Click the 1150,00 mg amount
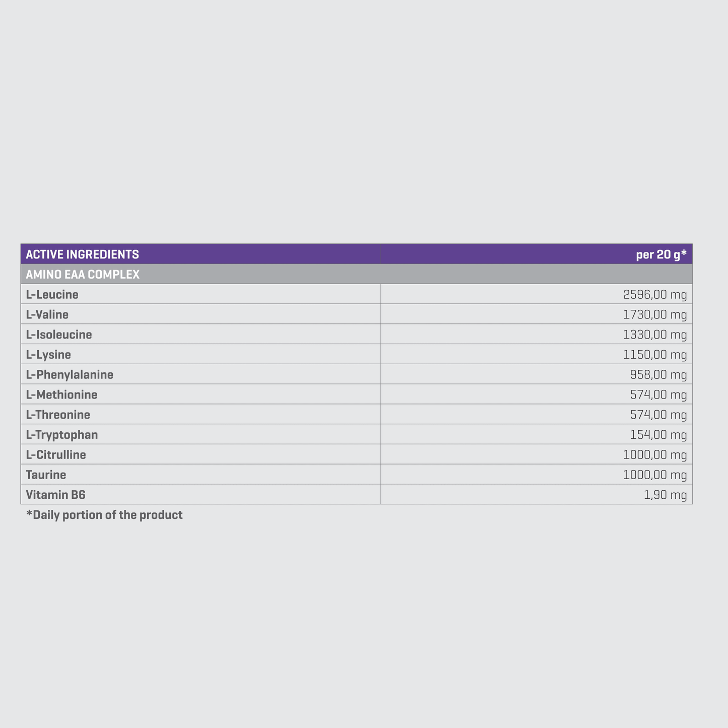Screen dimensions: 728x728 coord(655,355)
